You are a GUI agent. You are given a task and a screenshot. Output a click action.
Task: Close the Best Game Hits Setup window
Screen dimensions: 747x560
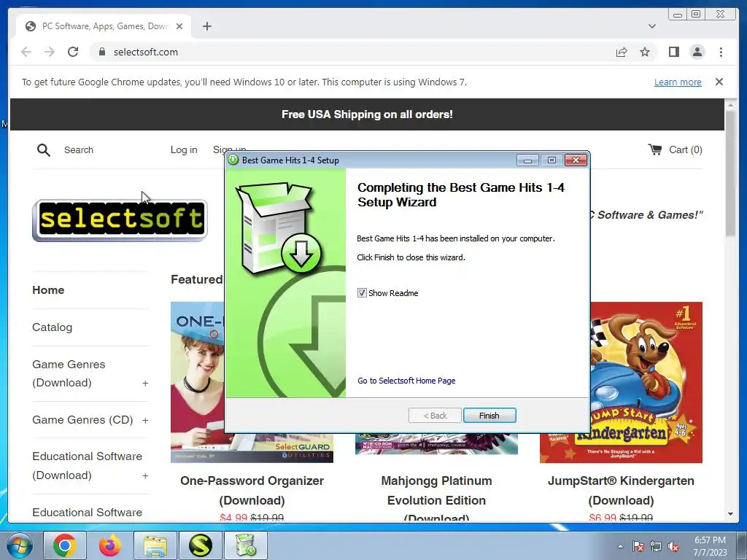[x=576, y=160]
